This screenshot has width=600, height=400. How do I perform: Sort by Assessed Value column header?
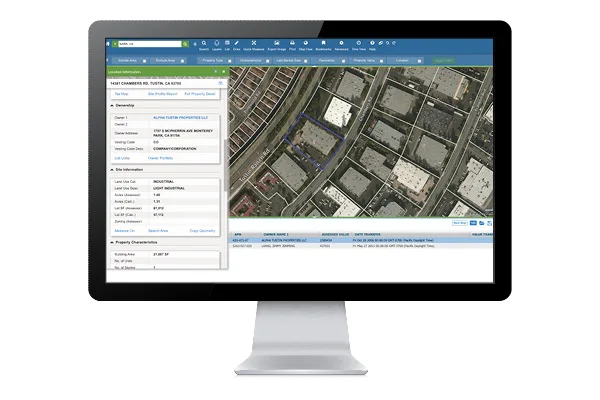(335, 234)
